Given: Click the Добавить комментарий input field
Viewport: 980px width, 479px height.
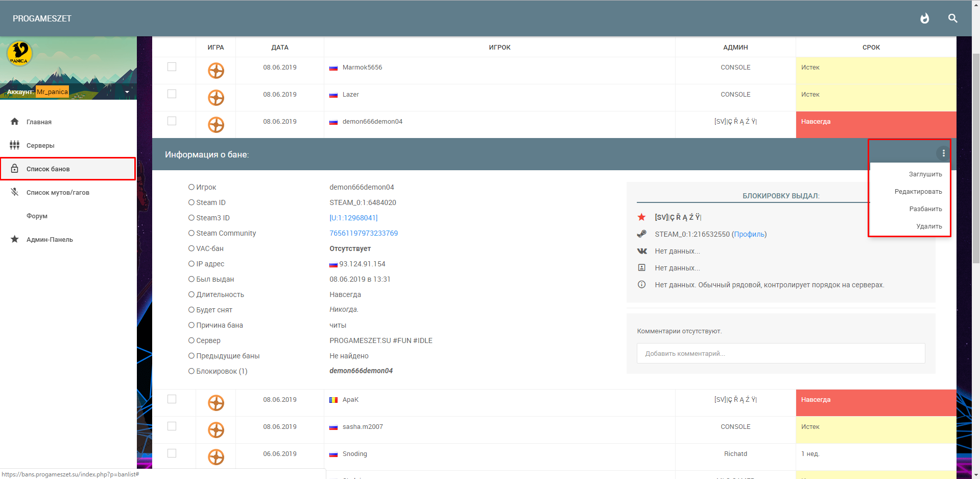Looking at the screenshot, I should point(781,353).
